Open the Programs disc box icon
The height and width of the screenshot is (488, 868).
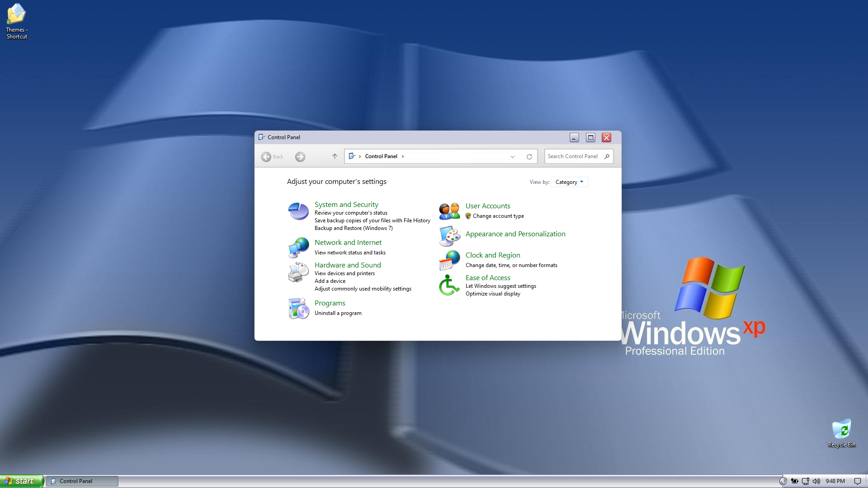[298, 308]
